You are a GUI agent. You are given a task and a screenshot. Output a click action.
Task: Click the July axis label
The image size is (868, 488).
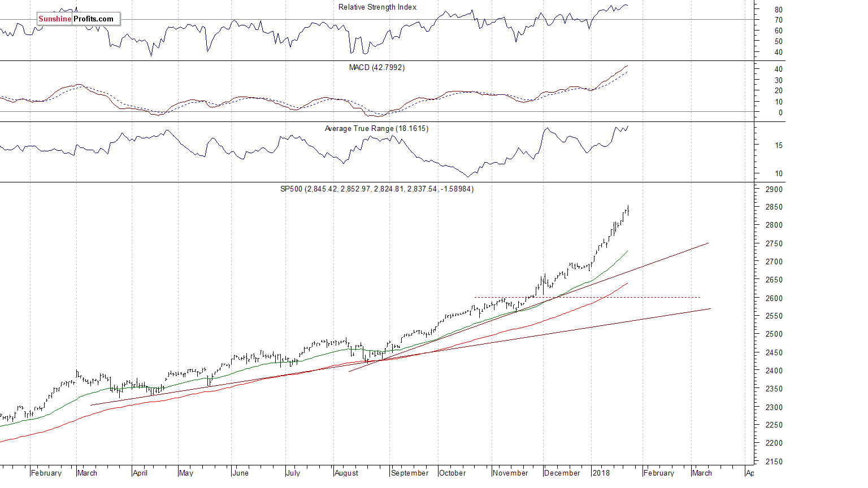(x=293, y=473)
